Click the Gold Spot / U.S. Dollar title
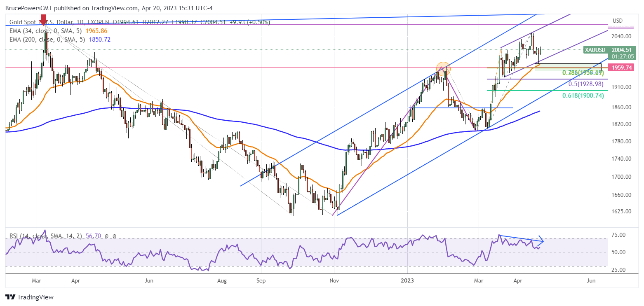 [42, 22]
